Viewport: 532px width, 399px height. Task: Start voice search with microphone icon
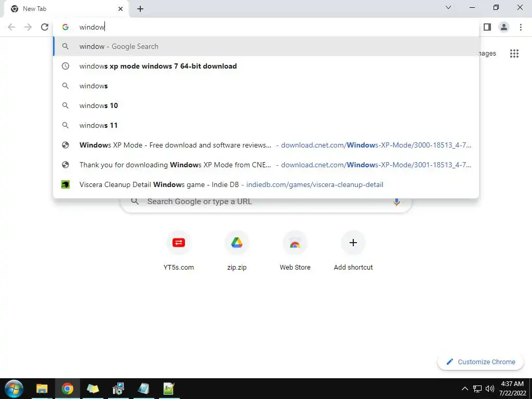click(396, 202)
